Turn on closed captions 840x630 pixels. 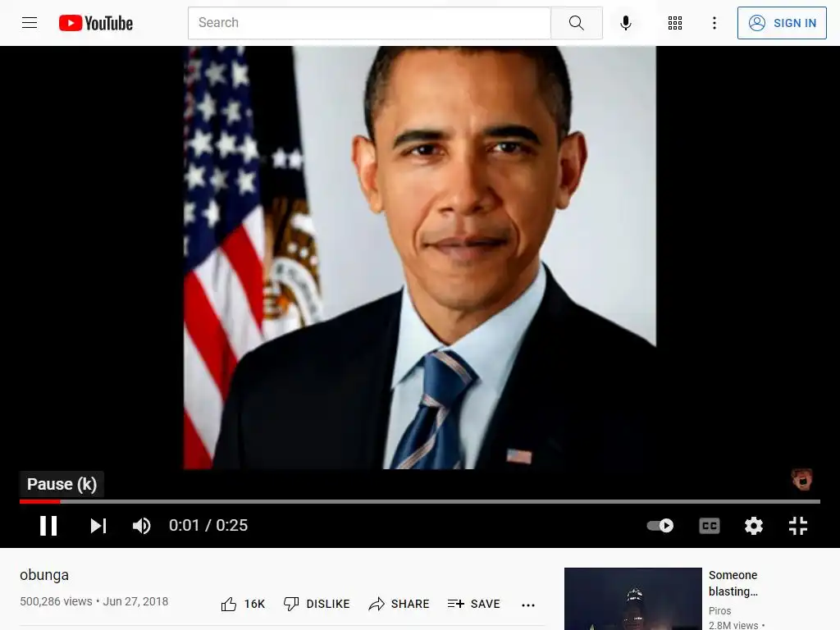[x=710, y=526]
